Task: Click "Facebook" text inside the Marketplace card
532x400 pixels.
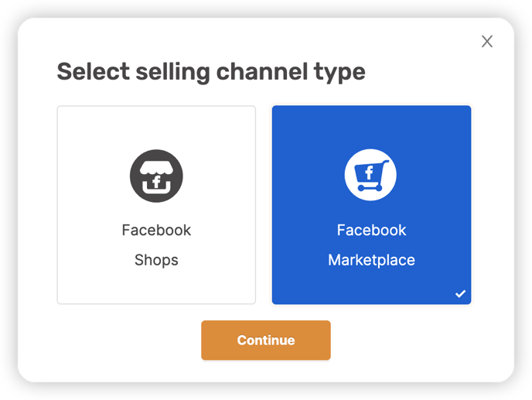Action: pos(371,231)
